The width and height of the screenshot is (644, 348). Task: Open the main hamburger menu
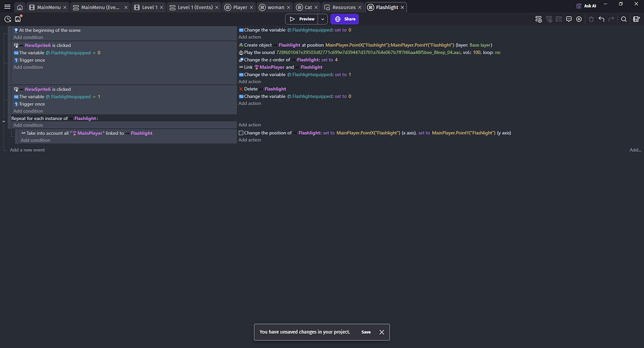[8, 7]
